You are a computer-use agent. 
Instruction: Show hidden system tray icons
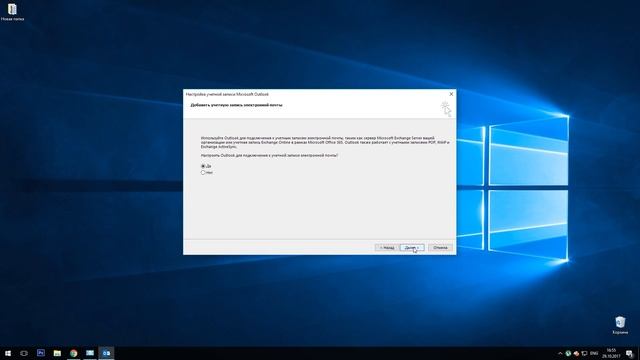point(560,353)
